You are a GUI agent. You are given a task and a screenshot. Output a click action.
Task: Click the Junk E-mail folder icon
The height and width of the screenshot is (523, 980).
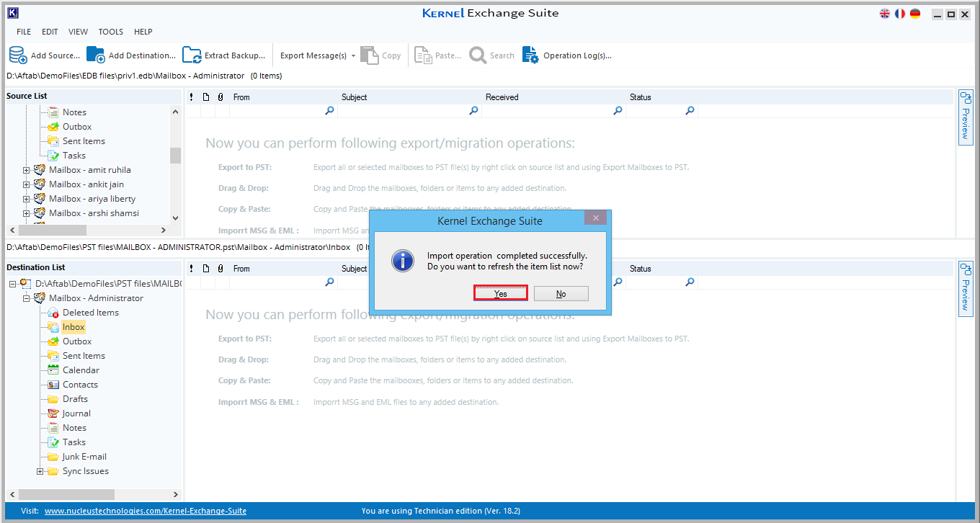click(53, 456)
